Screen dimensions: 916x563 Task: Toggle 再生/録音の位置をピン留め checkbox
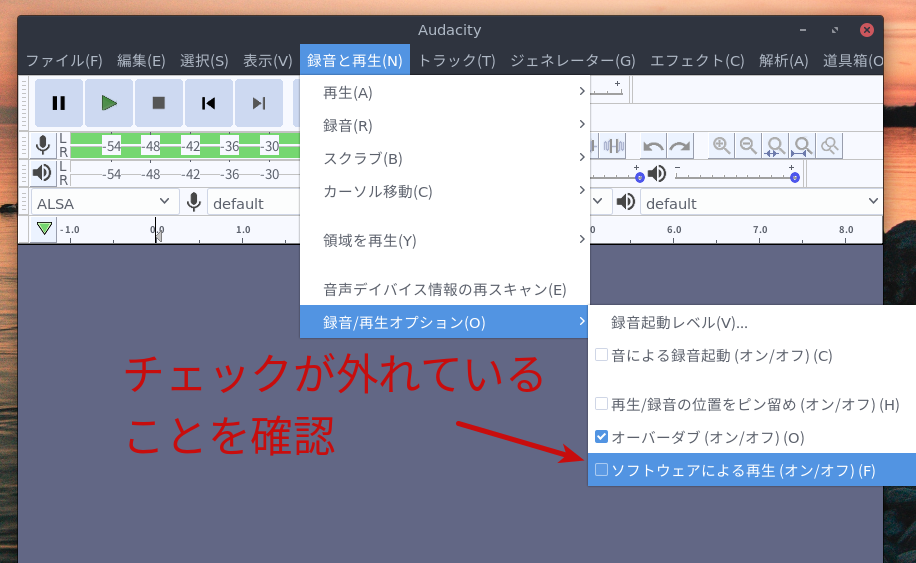(601, 404)
